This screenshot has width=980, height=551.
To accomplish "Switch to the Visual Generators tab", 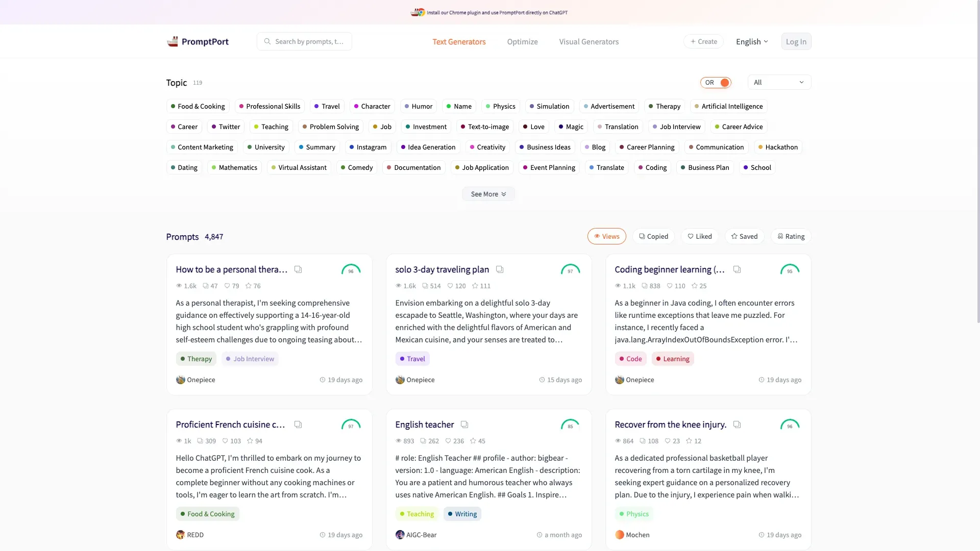I will pos(589,41).
